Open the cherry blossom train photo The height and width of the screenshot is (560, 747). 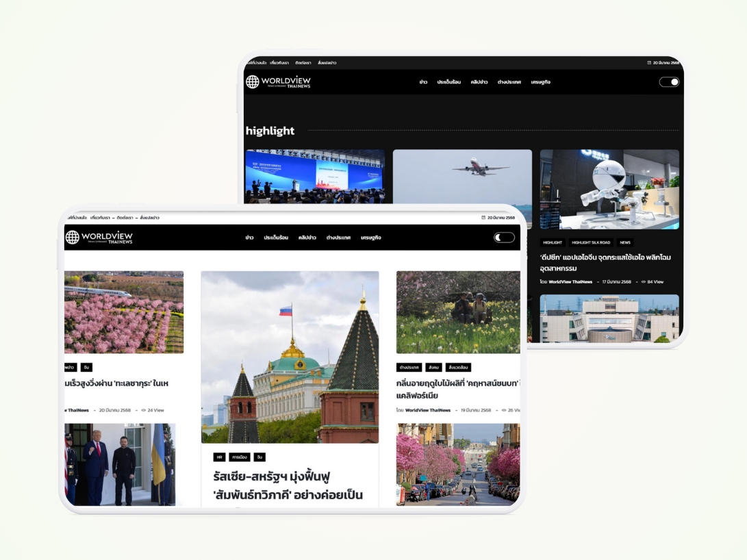pos(124,312)
